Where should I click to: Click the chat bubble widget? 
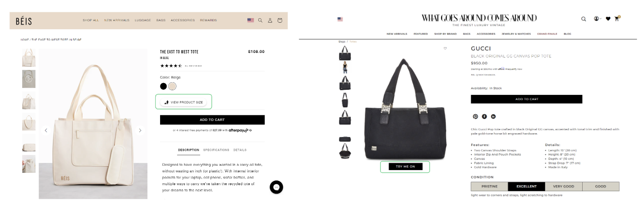[x=277, y=187]
